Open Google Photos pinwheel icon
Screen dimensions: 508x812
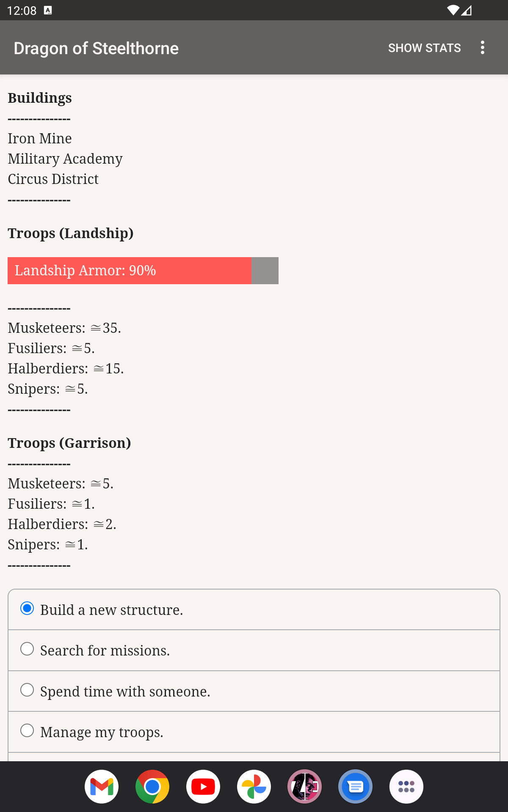[x=254, y=787]
